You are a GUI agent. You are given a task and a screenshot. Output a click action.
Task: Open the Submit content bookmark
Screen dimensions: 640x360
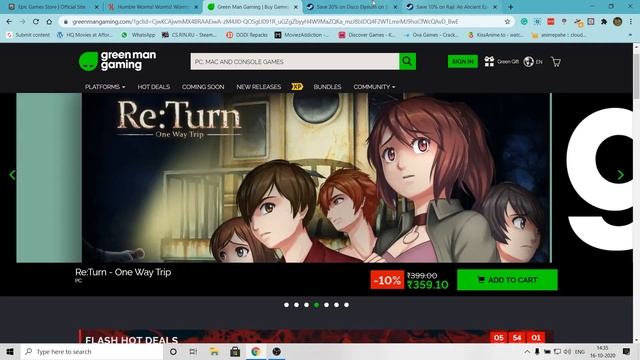(28, 35)
